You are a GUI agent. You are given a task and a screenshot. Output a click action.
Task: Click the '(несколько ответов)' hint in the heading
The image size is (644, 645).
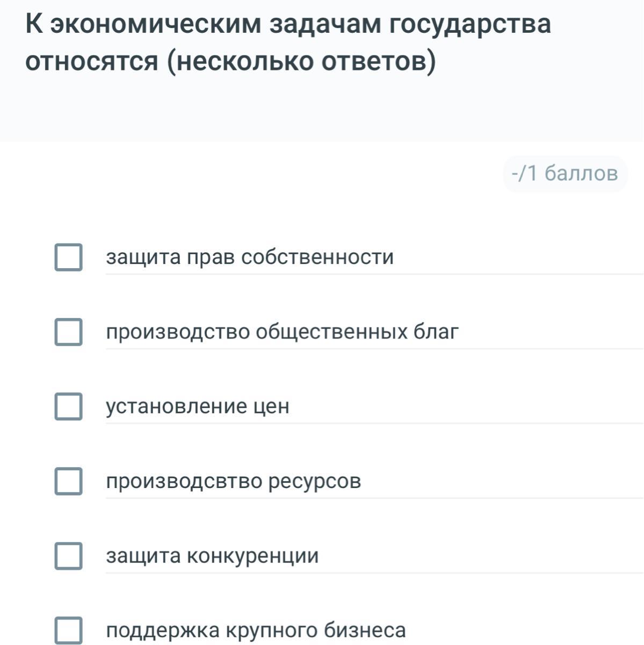point(301,62)
